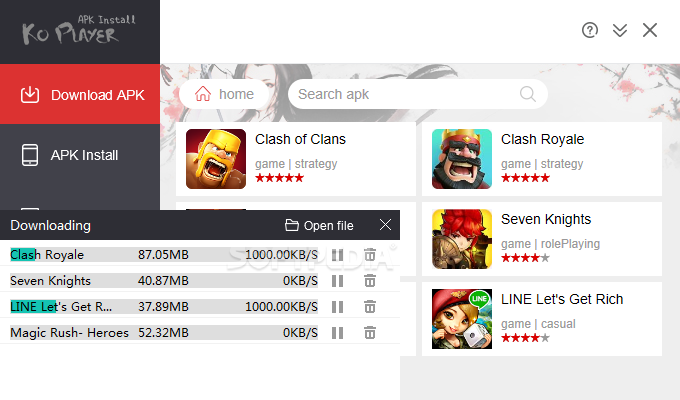This screenshot has height=400, width=680.
Task: Delete the Clash Royale download
Action: click(x=370, y=255)
